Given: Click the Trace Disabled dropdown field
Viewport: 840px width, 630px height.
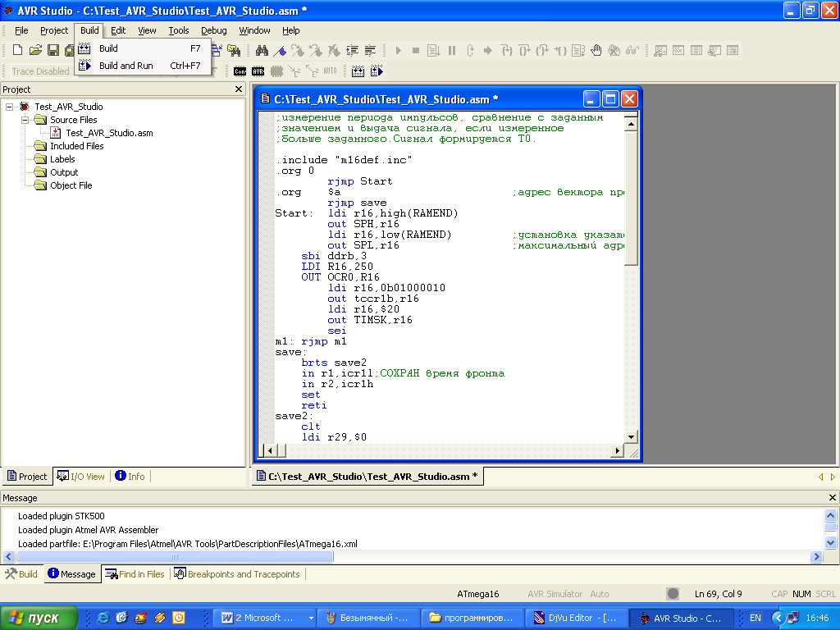Looking at the screenshot, I should point(41,71).
